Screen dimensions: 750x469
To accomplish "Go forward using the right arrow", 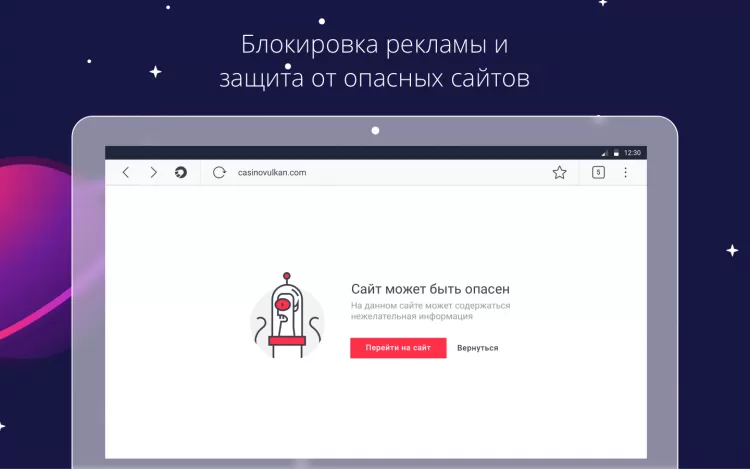I will coord(154,173).
